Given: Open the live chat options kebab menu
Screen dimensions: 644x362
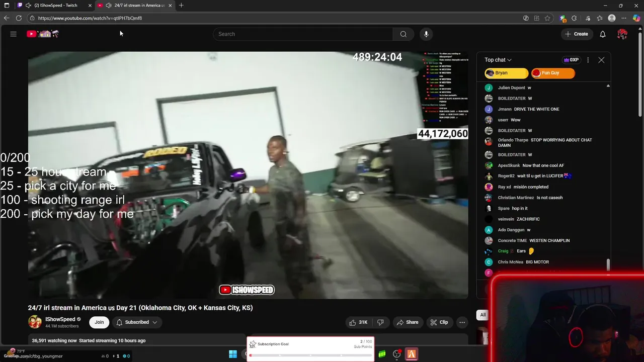Looking at the screenshot, I should 588,60.
